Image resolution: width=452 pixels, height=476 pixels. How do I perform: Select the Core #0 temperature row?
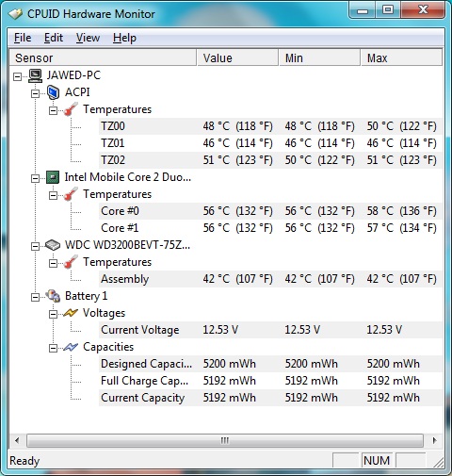[x=270, y=211]
